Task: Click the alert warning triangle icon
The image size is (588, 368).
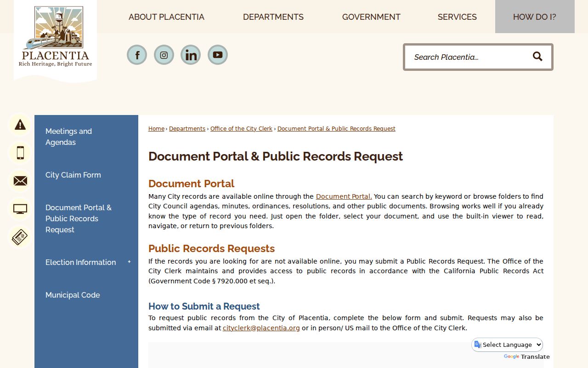Action: [x=20, y=125]
